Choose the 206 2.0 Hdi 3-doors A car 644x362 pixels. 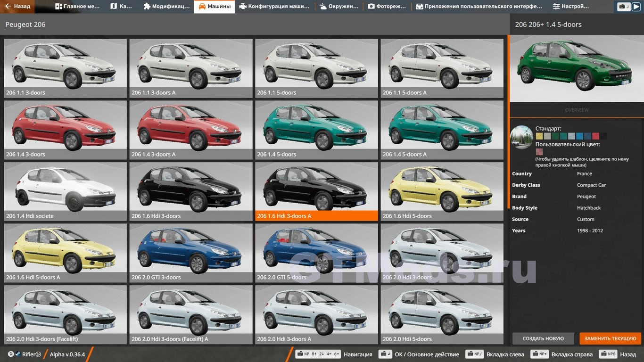[316, 314]
